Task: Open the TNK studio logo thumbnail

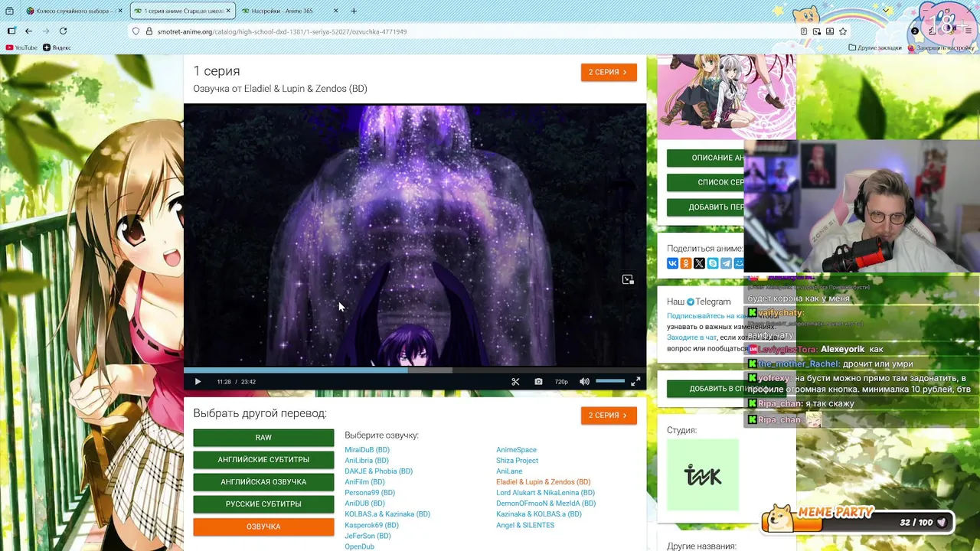Action: coord(703,475)
